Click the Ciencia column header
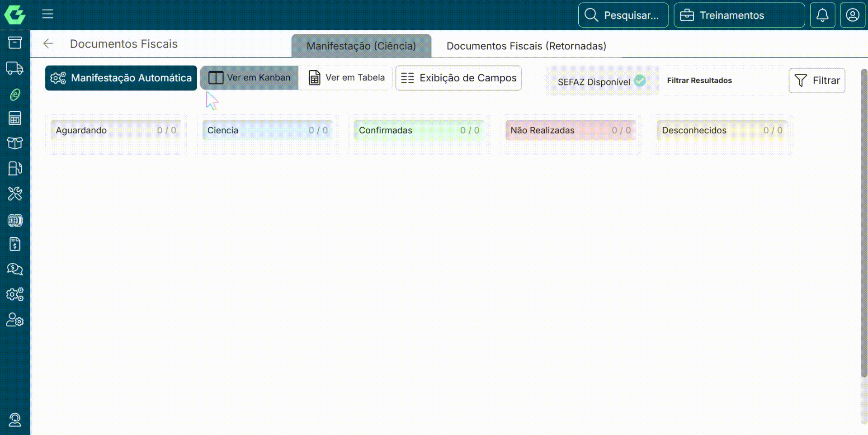 pos(268,130)
